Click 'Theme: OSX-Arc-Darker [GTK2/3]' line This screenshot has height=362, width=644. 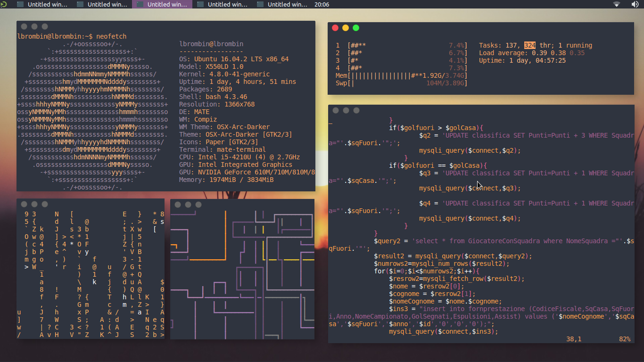(x=236, y=134)
